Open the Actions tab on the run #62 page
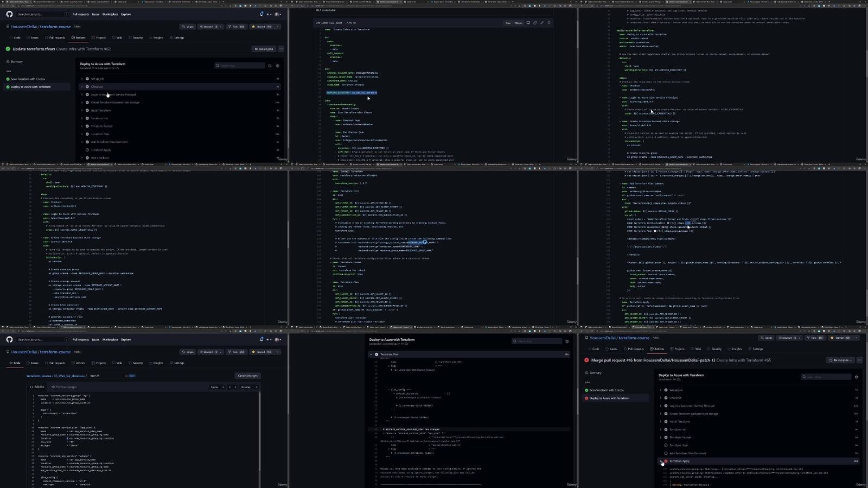868x488 pixels. tap(79, 37)
